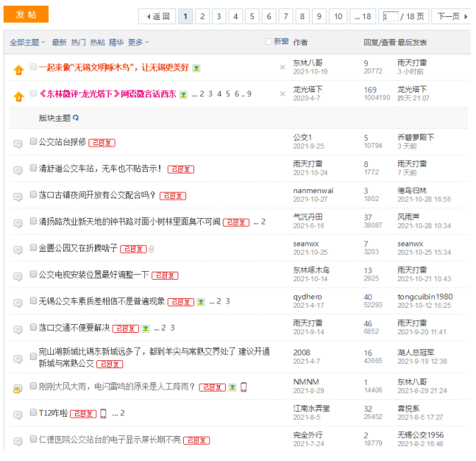
Task: Click speech-bubble icon for '公交站台报修' thread
Action: tap(18, 144)
